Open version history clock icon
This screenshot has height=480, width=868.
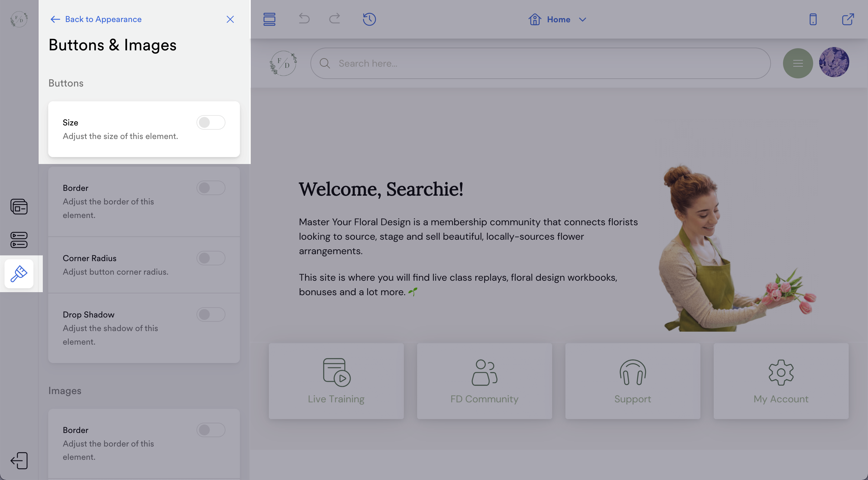click(369, 19)
